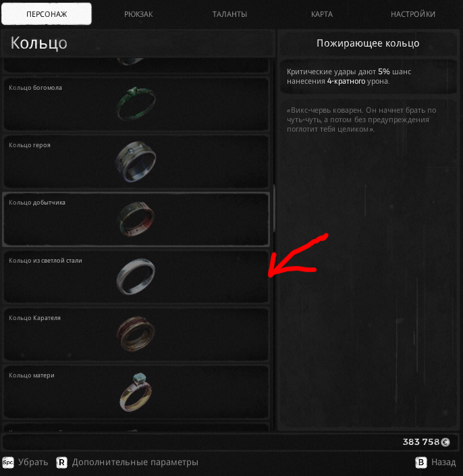Click the Кольцо добытчика ring image
Viewport: 463px width, 476px height.
[136, 219]
